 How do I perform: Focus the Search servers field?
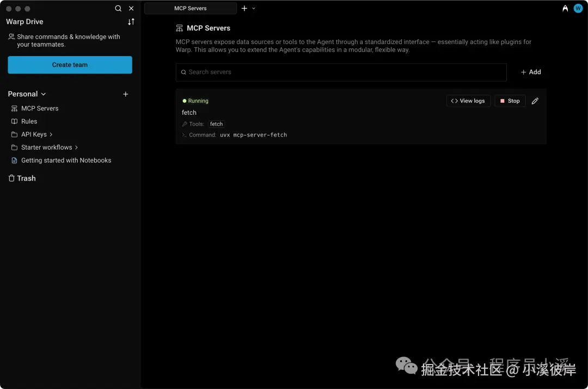point(341,72)
